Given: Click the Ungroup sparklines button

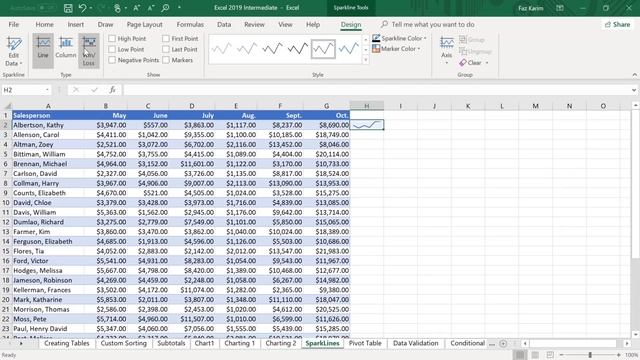Looking at the screenshot, I should pyautogui.click(x=475, y=51).
